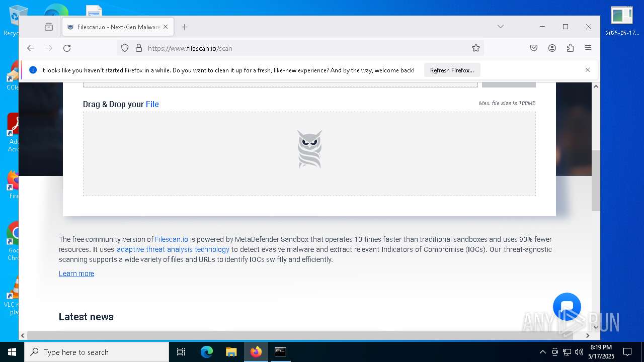Screen dimensions: 644x362
Task: Click the vertical scrollbar thumb
Action: (596, 180)
